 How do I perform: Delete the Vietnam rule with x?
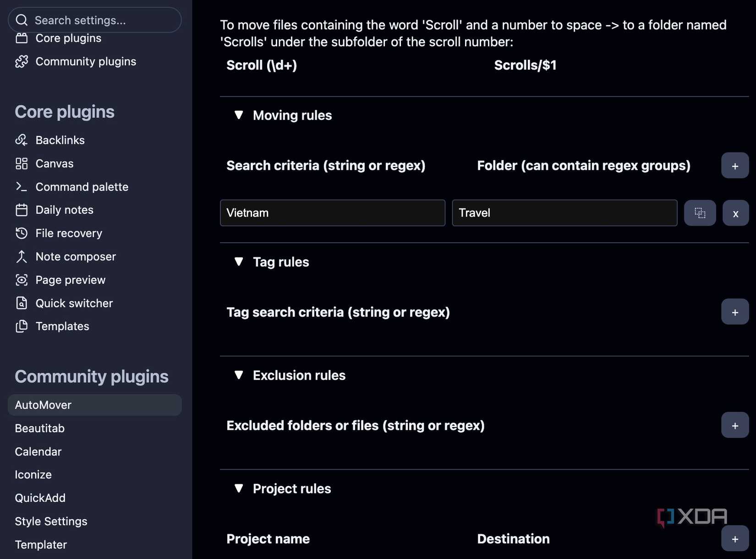(735, 213)
